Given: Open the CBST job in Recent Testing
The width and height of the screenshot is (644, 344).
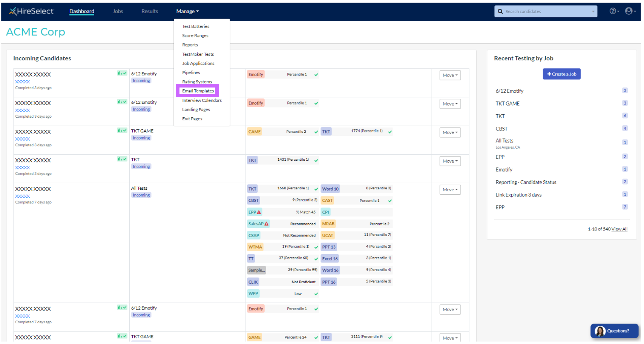Looking at the screenshot, I should 501,129.
